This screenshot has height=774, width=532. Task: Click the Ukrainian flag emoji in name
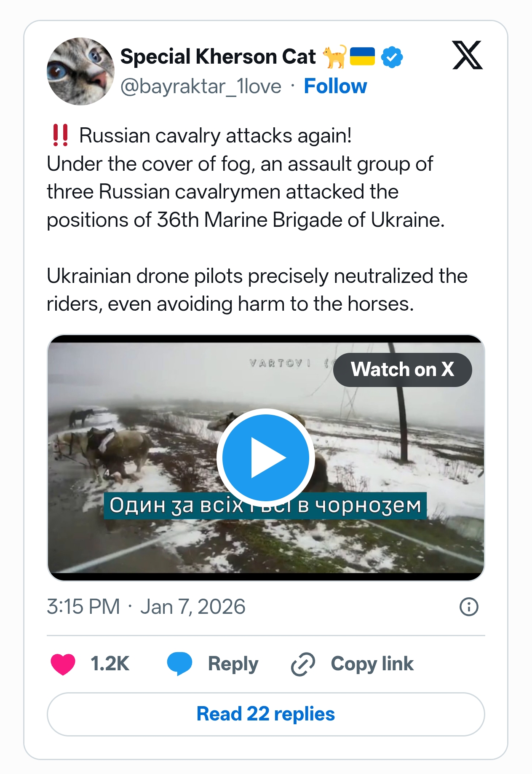[362, 56]
